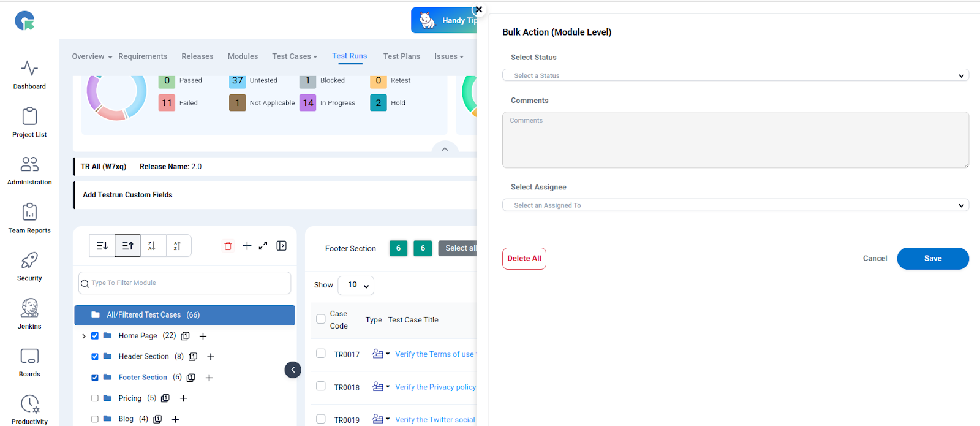Click the Select all button
This screenshot has width=980, height=426.
pos(458,248)
